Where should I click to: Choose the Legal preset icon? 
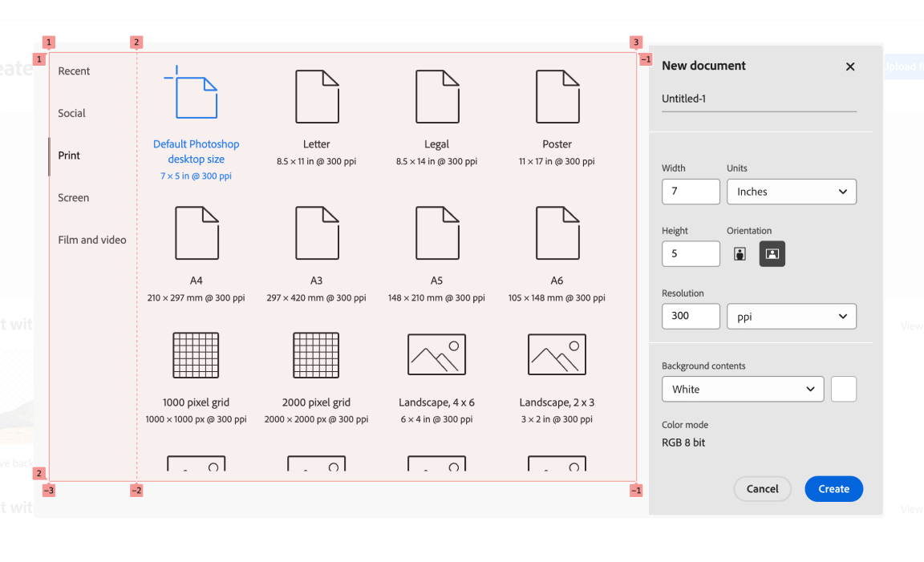click(x=437, y=96)
